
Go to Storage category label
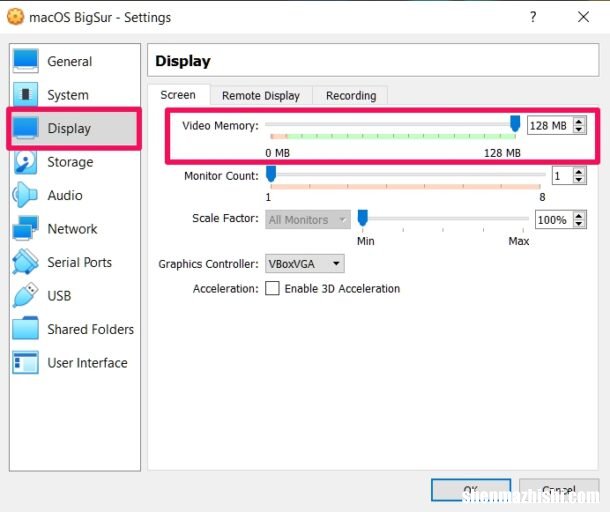tap(70, 162)
